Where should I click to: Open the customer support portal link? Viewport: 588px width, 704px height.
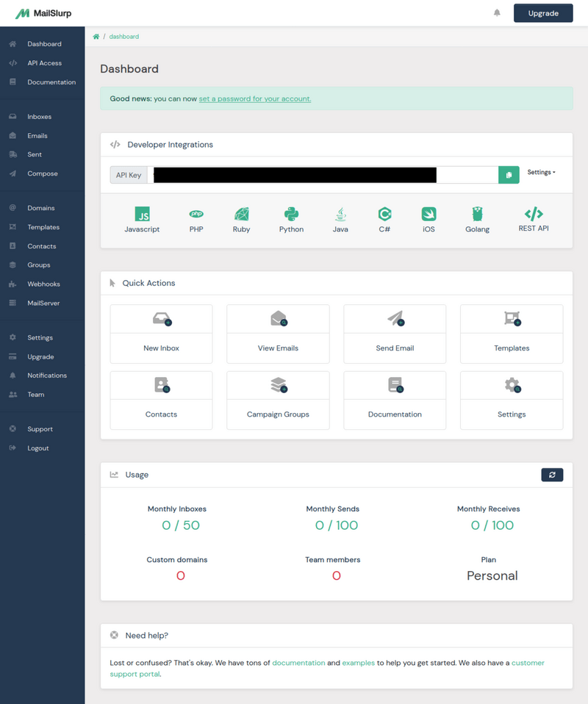pos(528,663)
